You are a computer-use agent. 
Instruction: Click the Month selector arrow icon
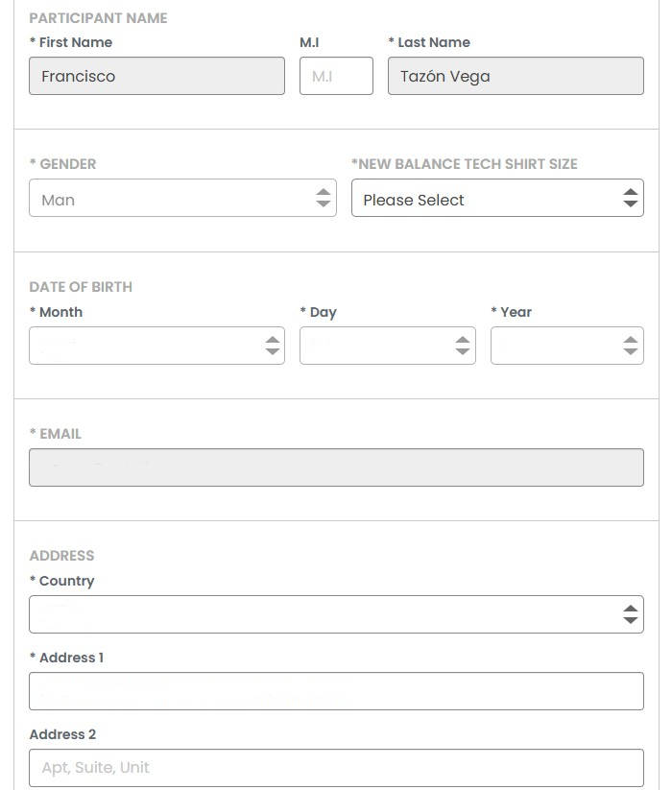point(273,346)
